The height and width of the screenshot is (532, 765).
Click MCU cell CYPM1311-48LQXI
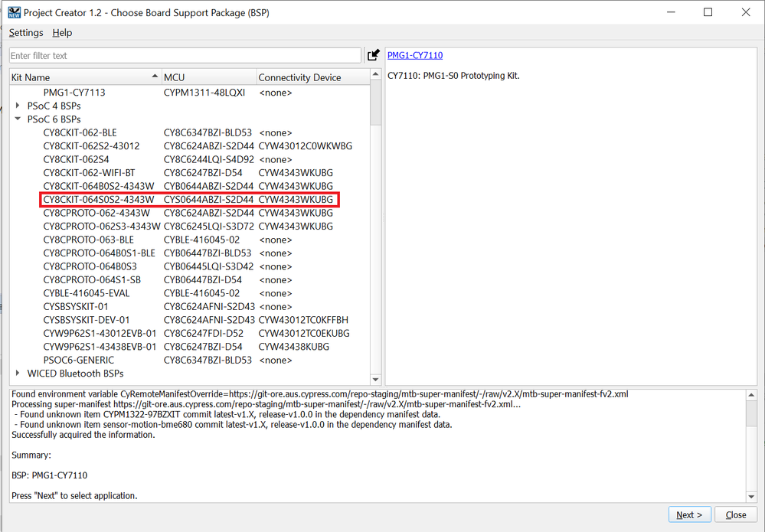(x=204, y=93)
